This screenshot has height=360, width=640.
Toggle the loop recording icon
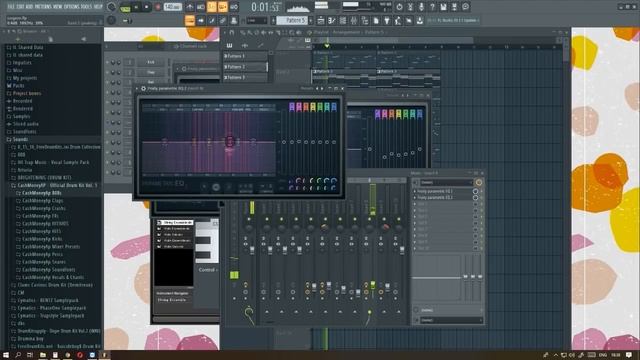point(234,7)
